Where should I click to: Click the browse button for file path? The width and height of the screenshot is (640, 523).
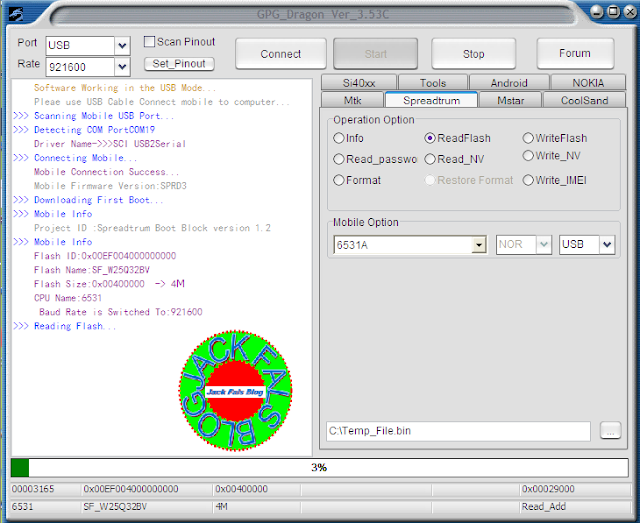pyautogui.click(x=611, y=431)
